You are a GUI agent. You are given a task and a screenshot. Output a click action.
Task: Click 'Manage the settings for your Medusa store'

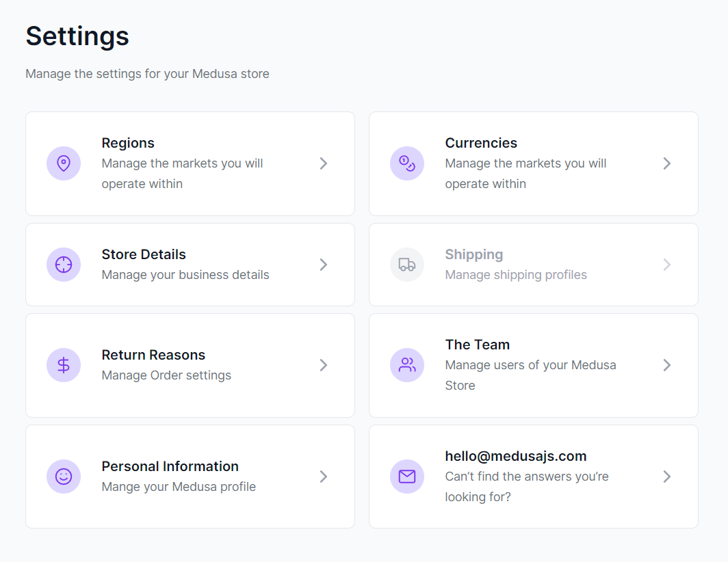[x=147, y=74]
